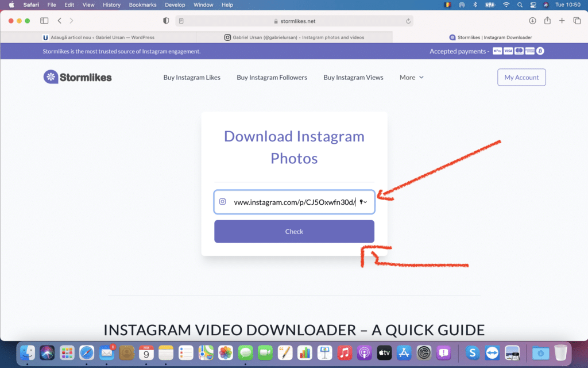The width and height of the screenshot is (588, 368).
Task: Click the American Express payment icon
Action: tap(530, 51)
